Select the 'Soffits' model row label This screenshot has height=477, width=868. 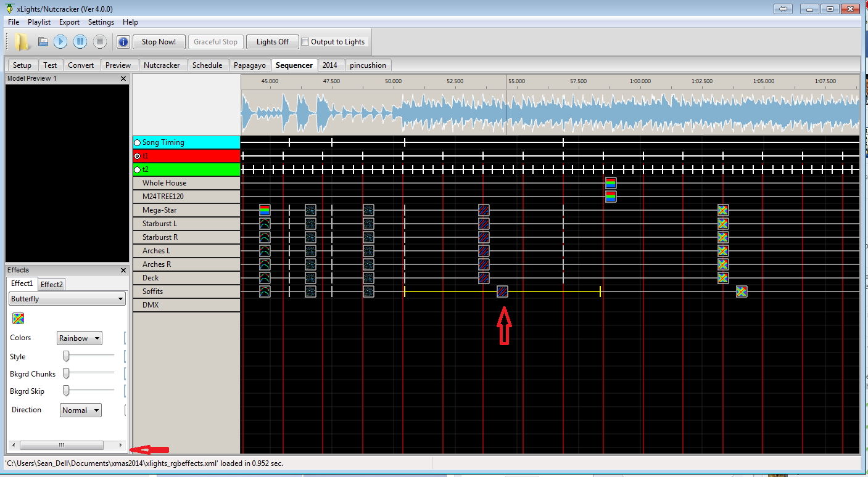click(x=186, y=291)
